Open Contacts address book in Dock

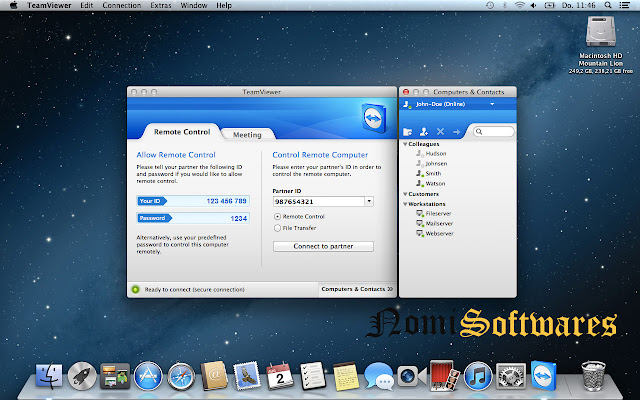214,376
